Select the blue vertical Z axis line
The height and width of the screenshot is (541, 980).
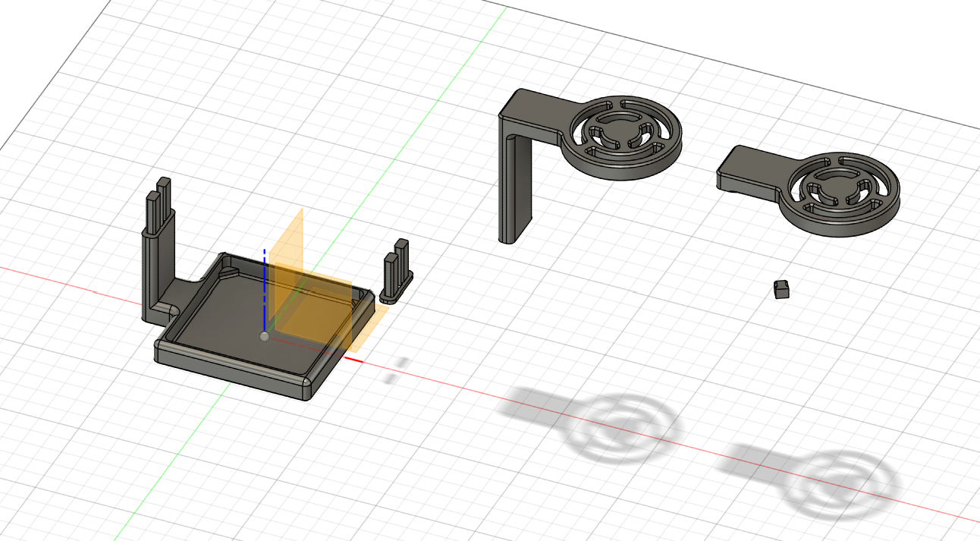264,288
